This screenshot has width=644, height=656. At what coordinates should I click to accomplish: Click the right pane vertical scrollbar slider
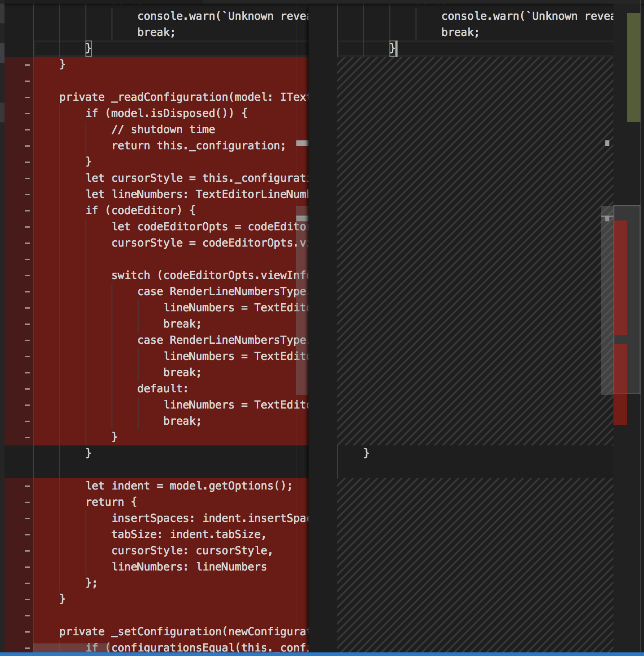(x=607, y=301)
